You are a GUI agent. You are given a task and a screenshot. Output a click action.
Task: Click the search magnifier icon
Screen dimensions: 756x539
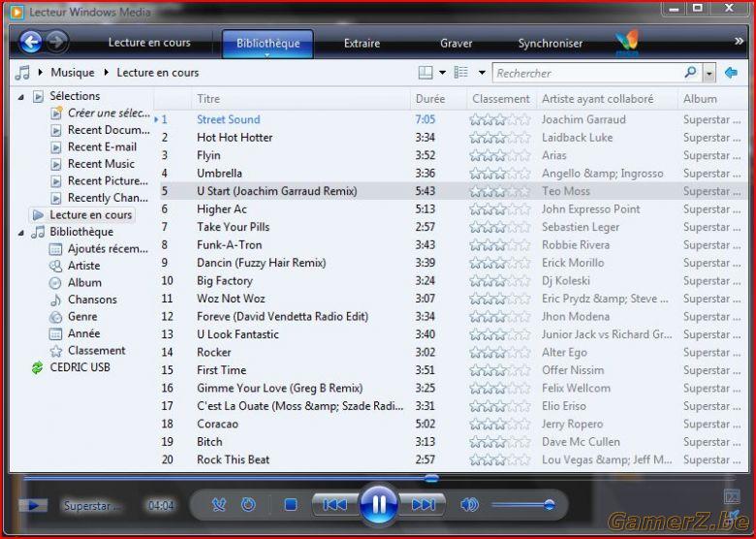tap(690, 73)
